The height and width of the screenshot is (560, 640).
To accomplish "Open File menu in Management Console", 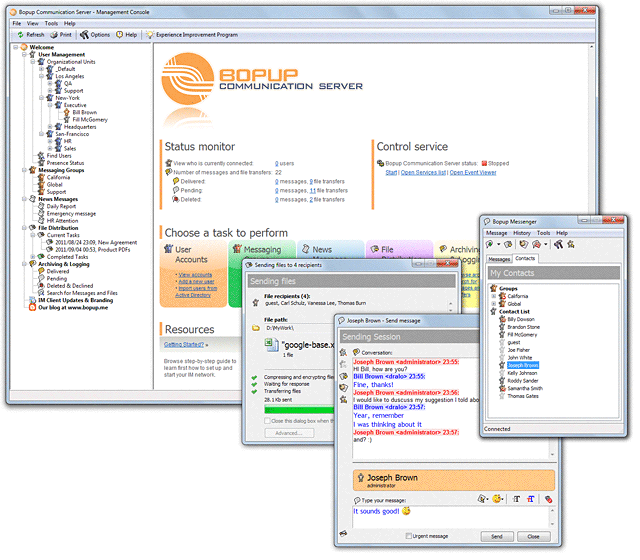I will [17, 24].
